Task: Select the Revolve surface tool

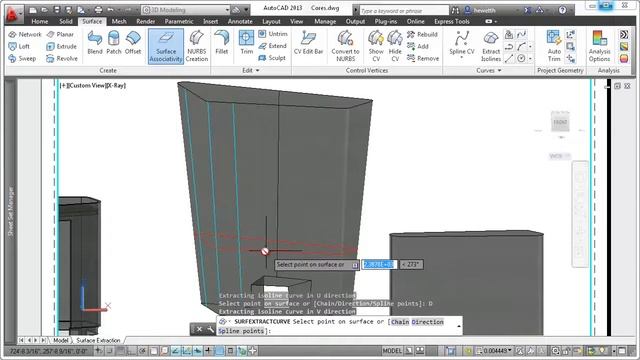Action: click(x=62, y=58)
